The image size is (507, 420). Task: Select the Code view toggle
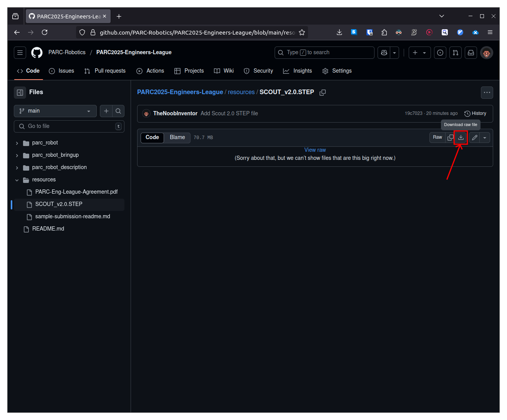(152, 138)
